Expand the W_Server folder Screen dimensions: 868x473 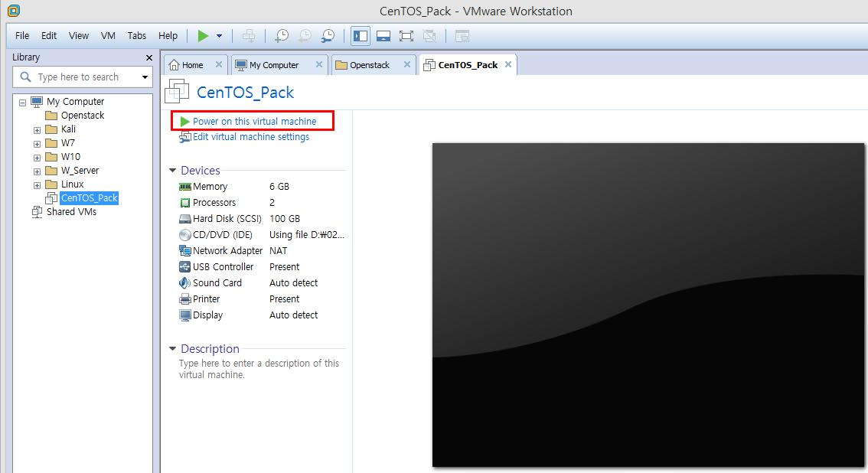[x=37, y=171]
